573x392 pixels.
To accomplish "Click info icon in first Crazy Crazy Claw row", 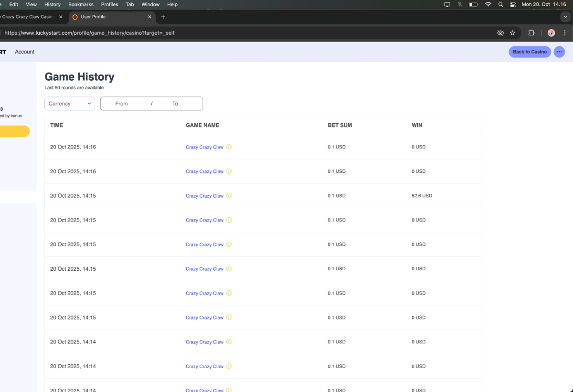I will (229, 147).
